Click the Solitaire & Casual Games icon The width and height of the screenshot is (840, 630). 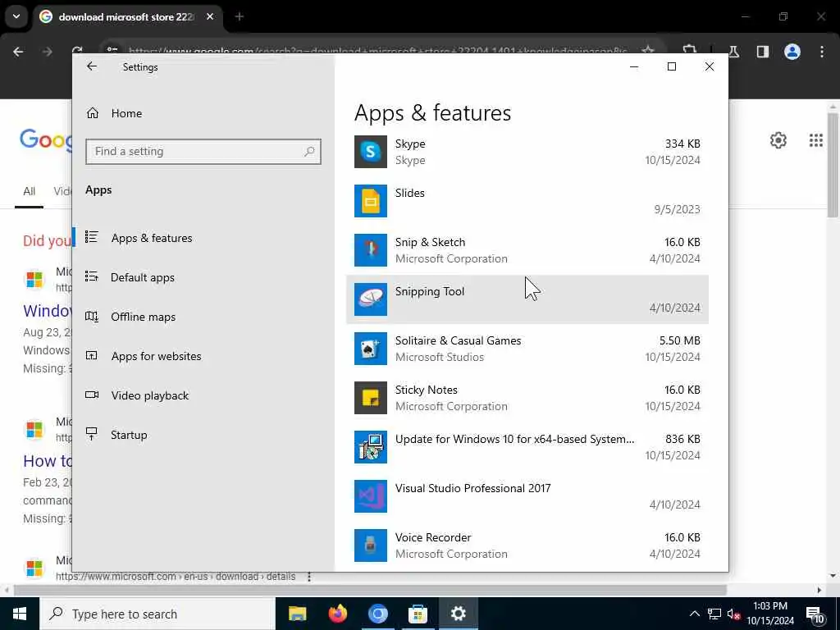pyautogui.click(x=370, y=349)
